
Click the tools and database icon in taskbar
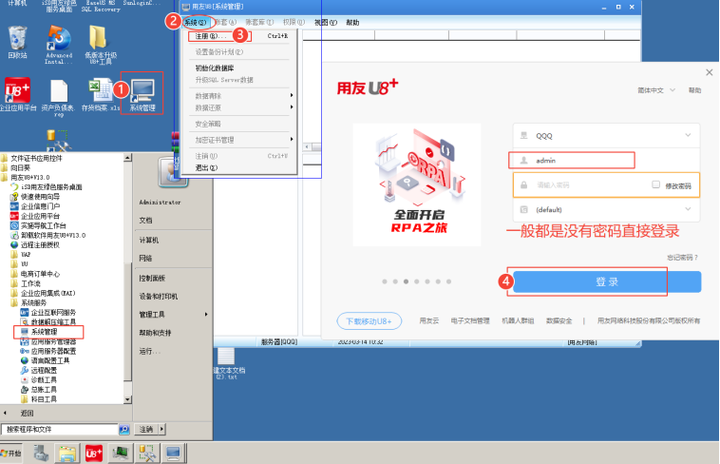[x=147, y=453]
